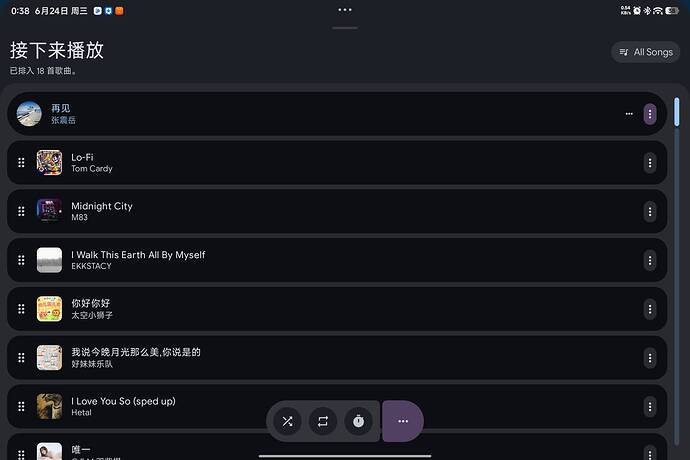The image size is (690, 460).
Task: Play the song Midnight City
Action: tap(337, 212)
